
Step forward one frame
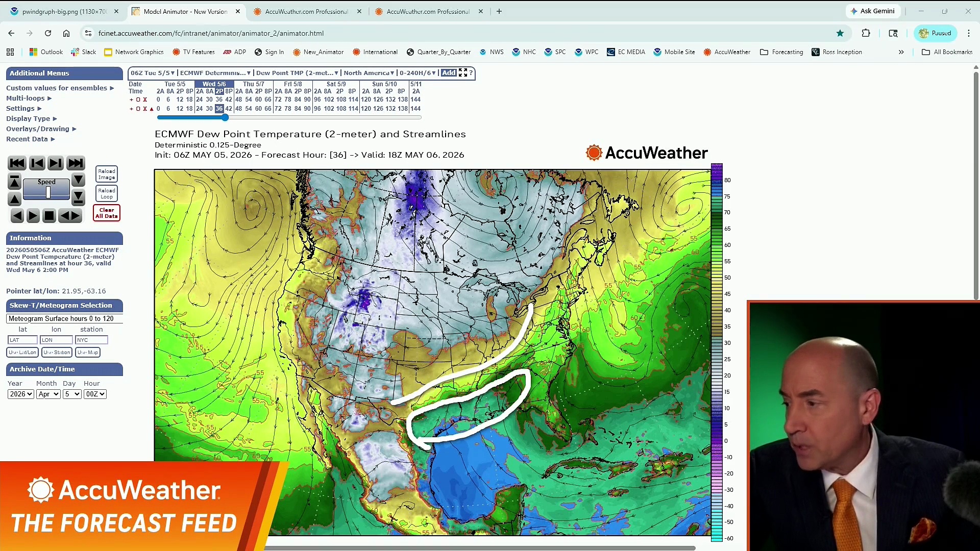pos(56,163)
